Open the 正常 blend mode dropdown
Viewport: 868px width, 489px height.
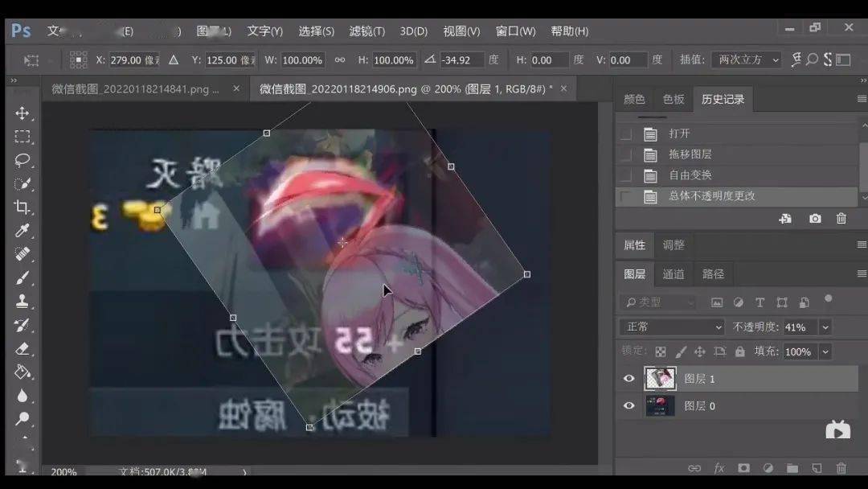click(x=671, y=327)
